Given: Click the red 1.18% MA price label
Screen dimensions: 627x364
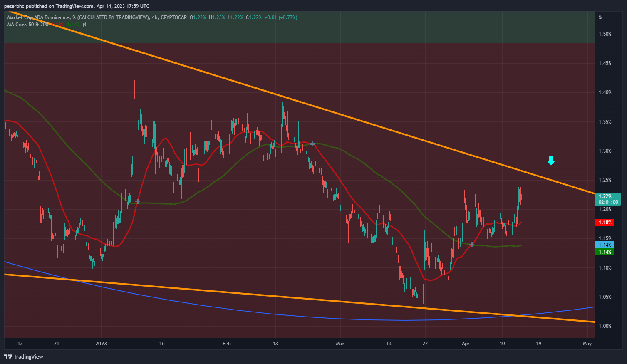Looking at the screenshot, I should pos(605,223).
